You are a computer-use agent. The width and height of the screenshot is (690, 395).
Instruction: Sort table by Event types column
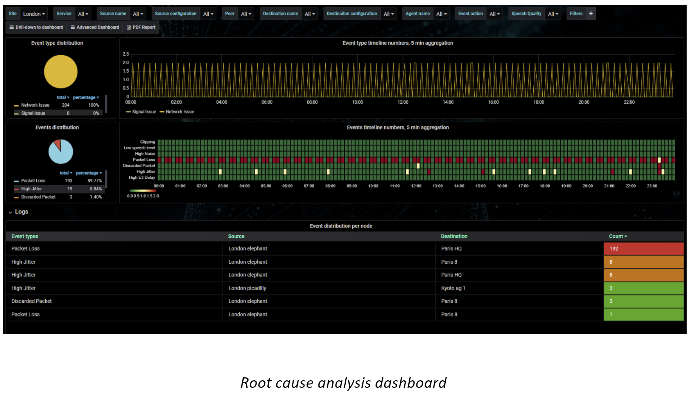pos(25,236)
